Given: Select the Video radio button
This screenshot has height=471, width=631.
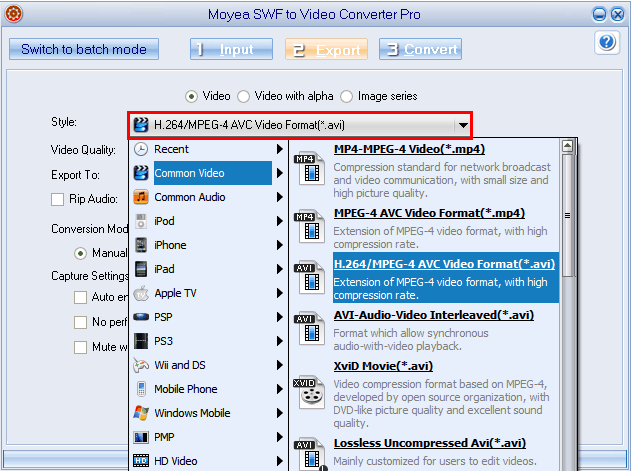Looking at the screenshot, I should 191,97.
